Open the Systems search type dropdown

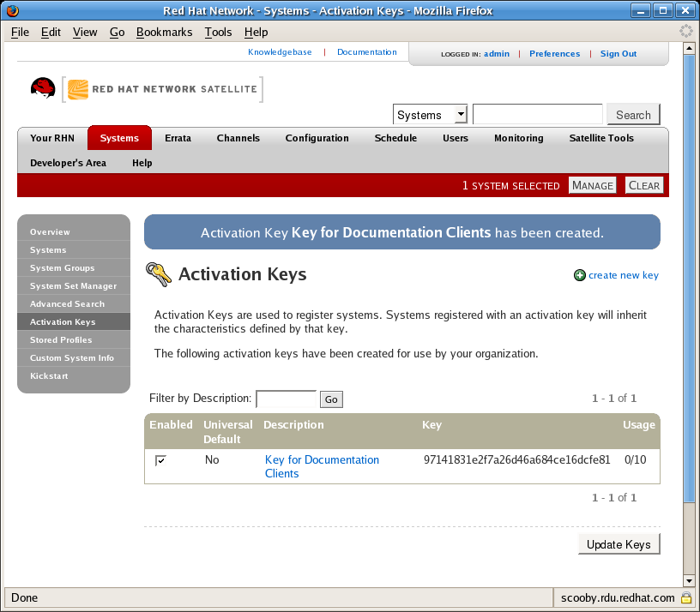tap(430, 115)
